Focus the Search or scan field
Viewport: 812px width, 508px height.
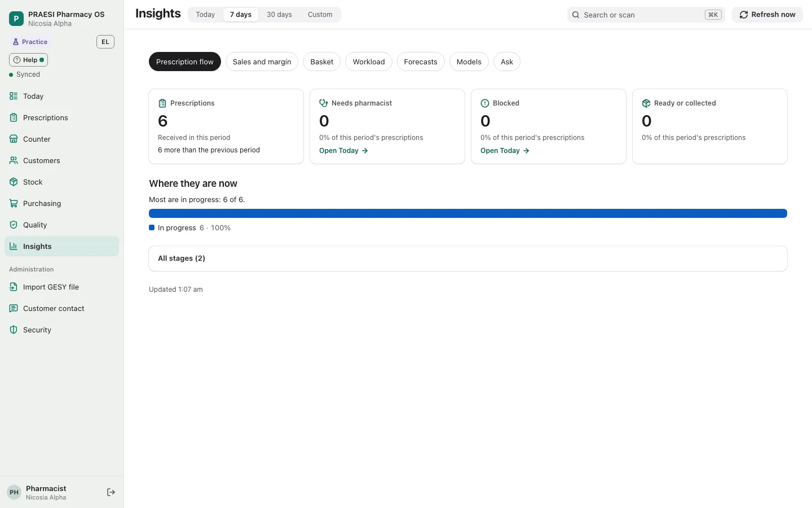click(x=646, y=15)
